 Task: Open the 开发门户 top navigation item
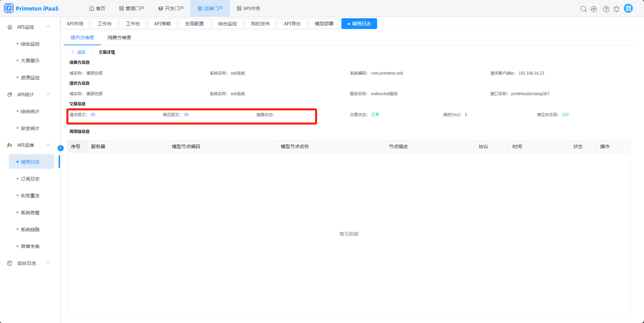pyautogui.click(x=171, y=8)
